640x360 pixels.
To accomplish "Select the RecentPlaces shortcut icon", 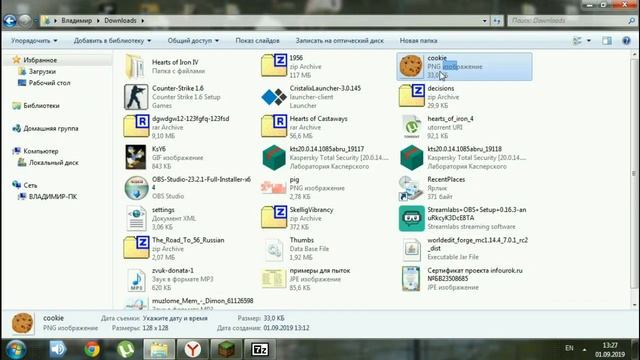I will pyautogui.click(x=411, y=188).
